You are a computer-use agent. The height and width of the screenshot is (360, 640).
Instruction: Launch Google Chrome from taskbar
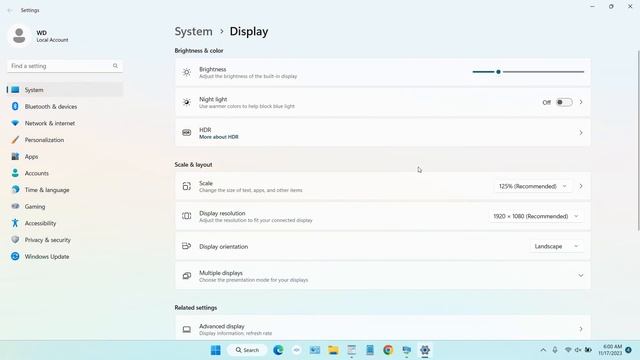point(388,350)
